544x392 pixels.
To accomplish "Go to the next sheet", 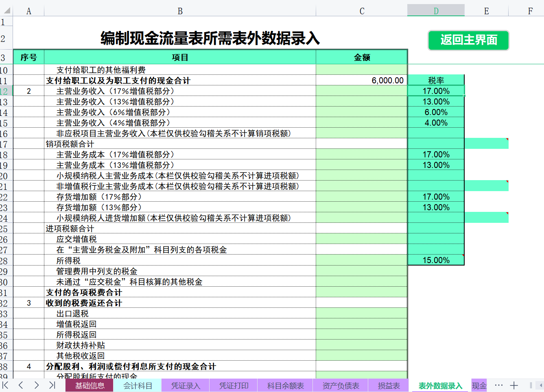I will (36, 385).
